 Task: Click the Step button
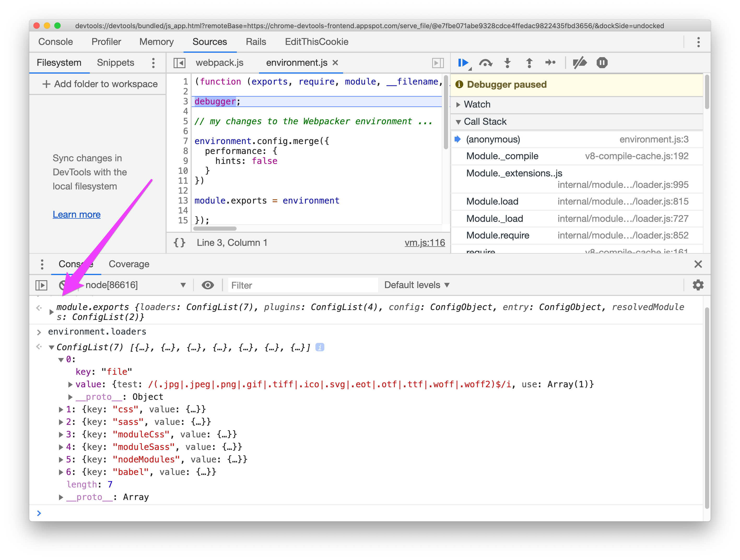tap(550, 63)
